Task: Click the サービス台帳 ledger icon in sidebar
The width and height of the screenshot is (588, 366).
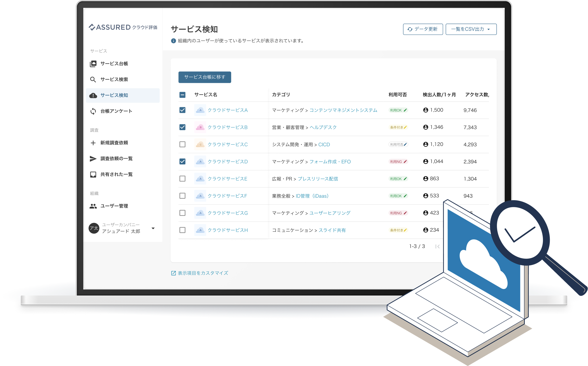Action: (93, 64)
